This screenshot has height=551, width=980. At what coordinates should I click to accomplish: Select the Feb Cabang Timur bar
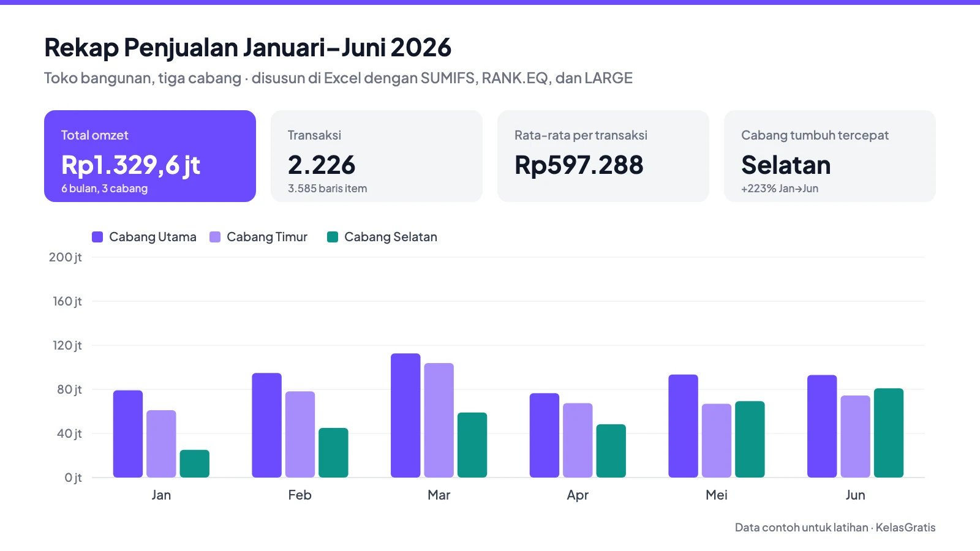pos(300,435)
